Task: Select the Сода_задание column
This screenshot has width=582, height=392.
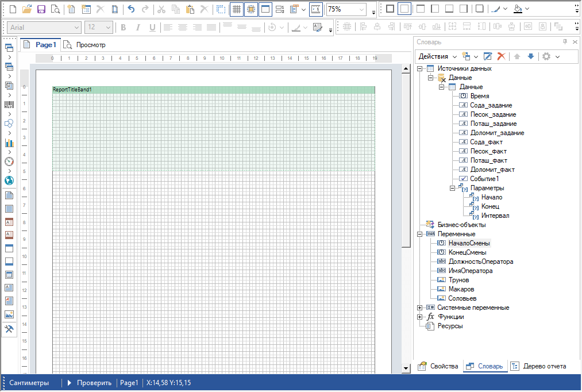Action: click(491, 105)
